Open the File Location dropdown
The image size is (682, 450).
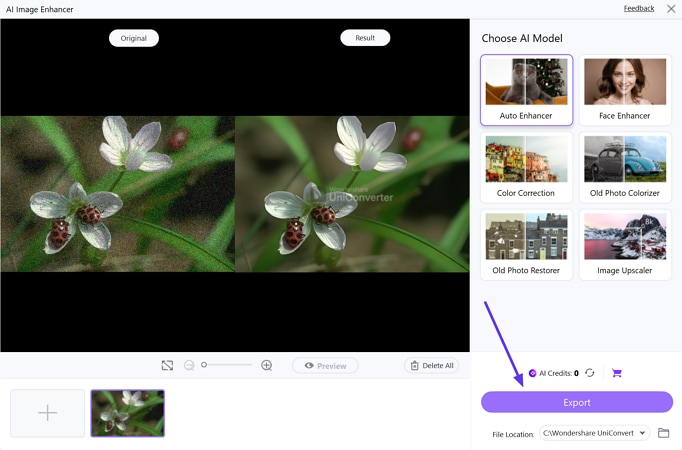(x=594, y=433)
